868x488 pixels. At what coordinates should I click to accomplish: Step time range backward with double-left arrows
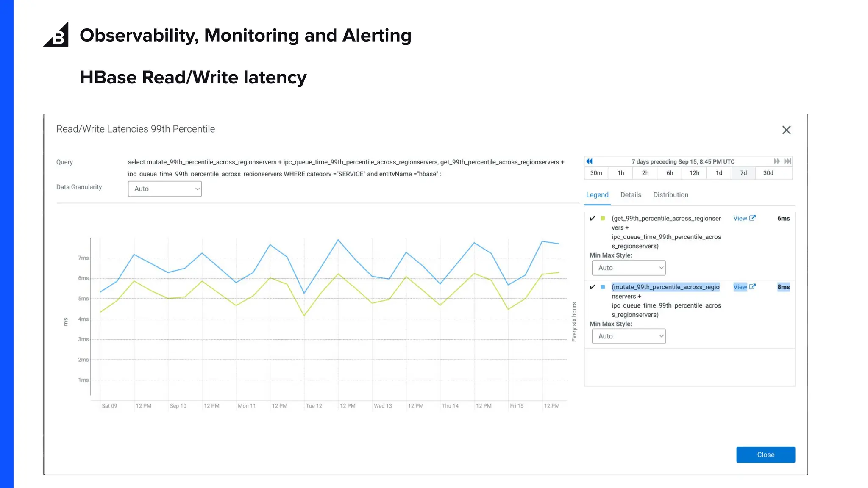point(589,161)
